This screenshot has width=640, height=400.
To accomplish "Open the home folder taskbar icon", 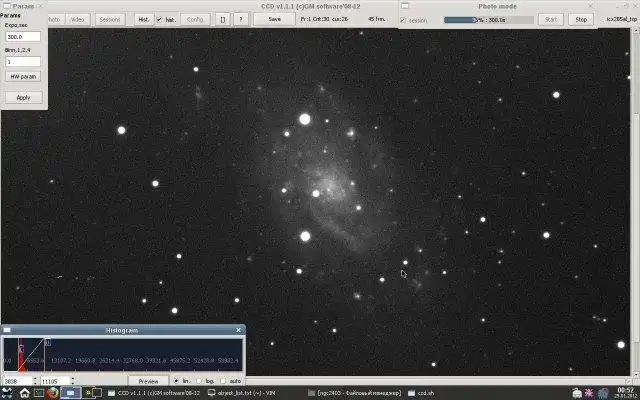I will [24, 393].
